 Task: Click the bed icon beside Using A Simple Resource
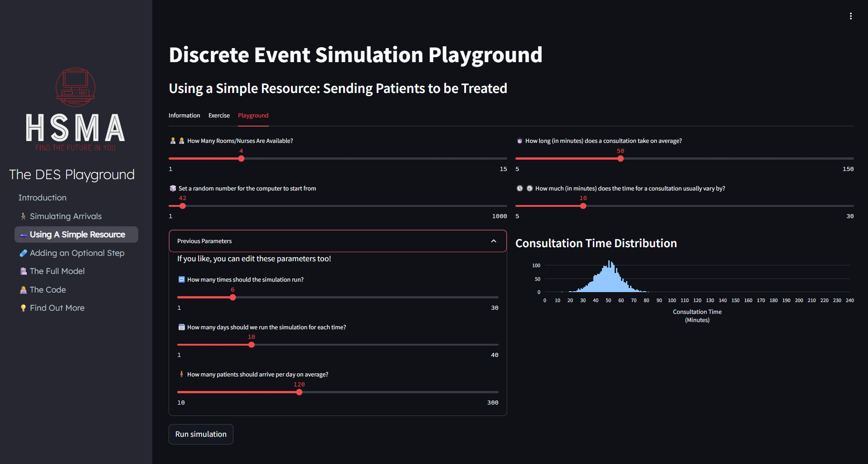click(24, 235)
